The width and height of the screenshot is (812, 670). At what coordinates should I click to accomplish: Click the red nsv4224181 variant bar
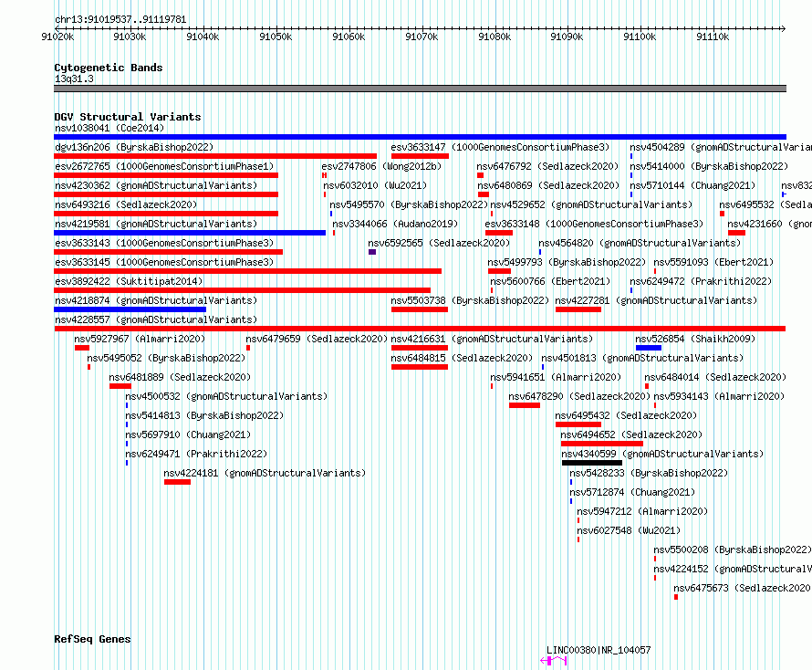(177, 482)
